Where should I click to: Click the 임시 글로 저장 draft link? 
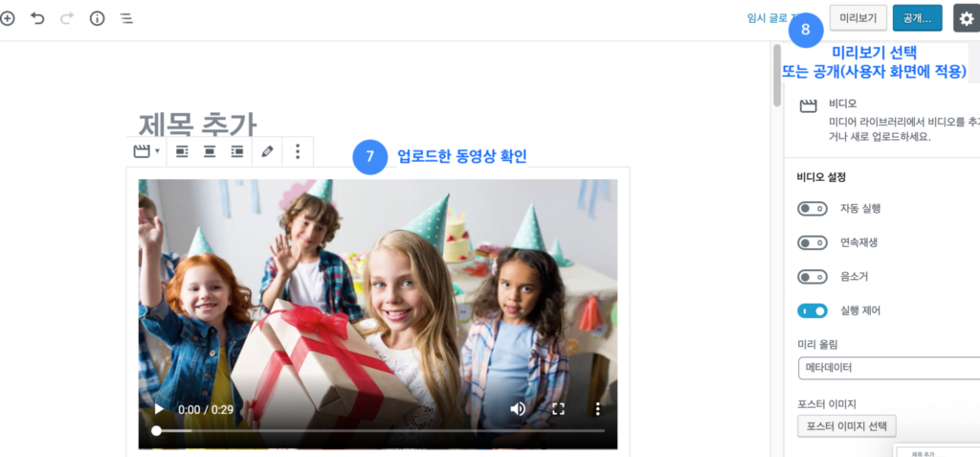(x=768, y=18)
